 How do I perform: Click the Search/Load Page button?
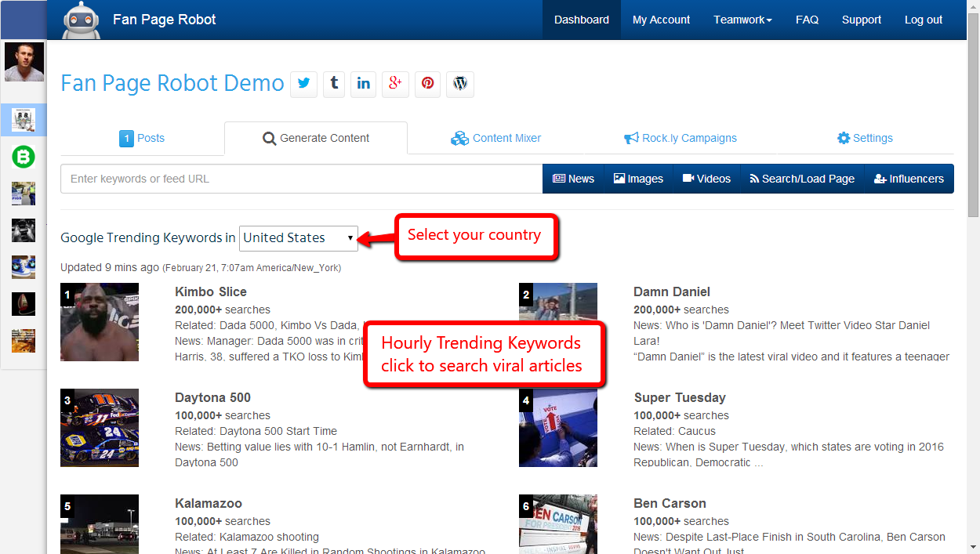[x=802, y=179]
